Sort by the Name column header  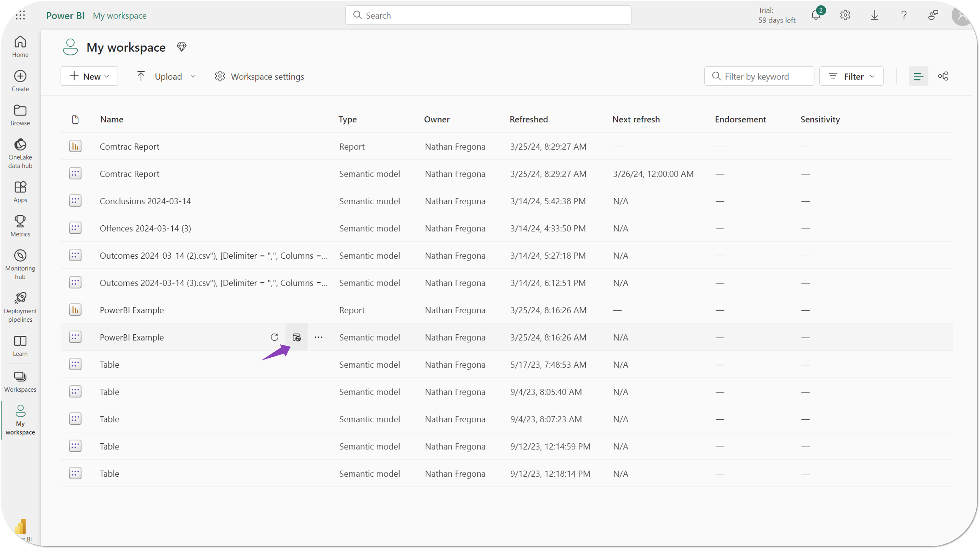tap(111, 119)
